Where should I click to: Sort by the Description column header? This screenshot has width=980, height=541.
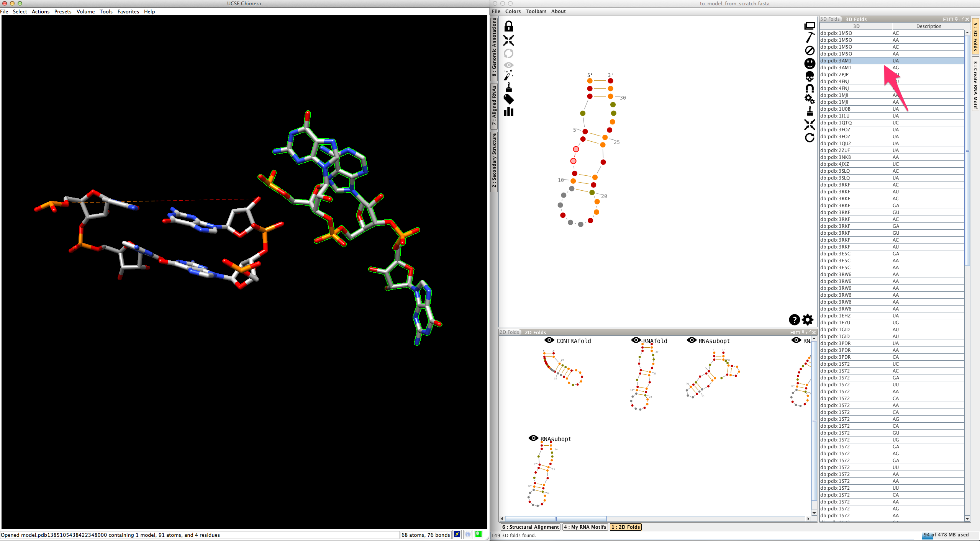(x=928, y=26)
